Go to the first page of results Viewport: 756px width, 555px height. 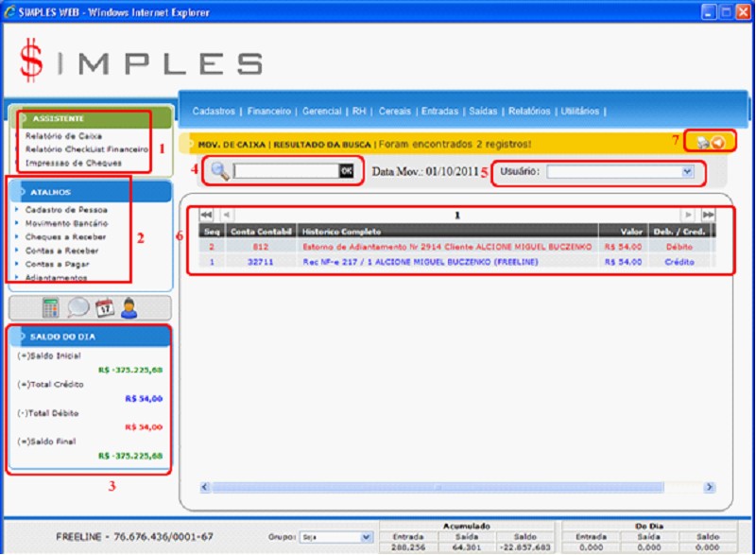[206, 215]
